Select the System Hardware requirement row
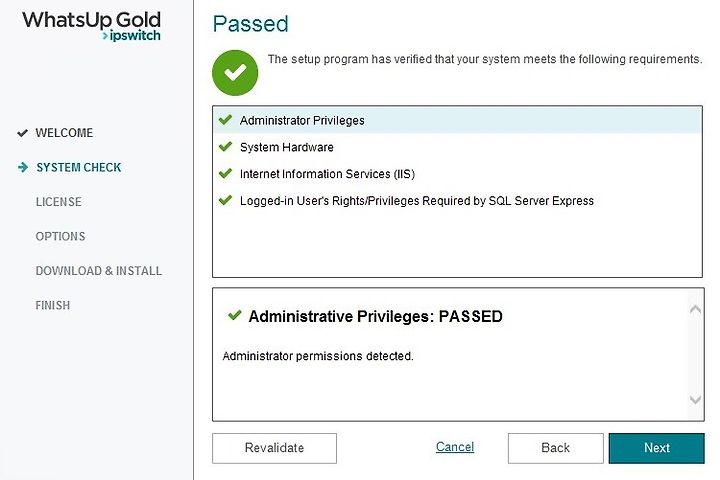The image size is (720, 480). point(457,147)
